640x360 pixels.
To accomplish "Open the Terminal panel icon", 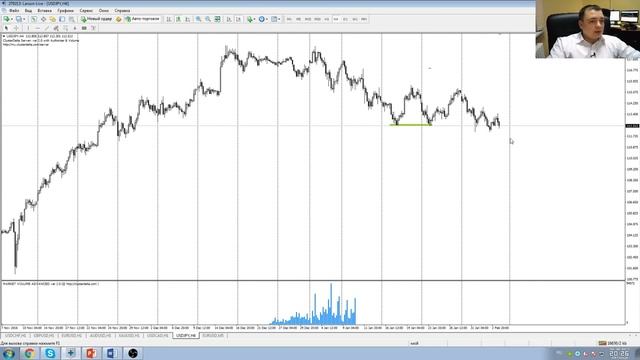I will (x=62, y=19).
